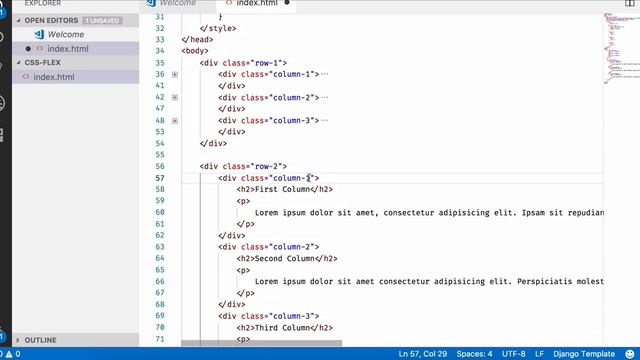Click the HTML file icon beside CSS-FLEX index.html
This screenshot has width=640, height=360.
pos(26,77)
